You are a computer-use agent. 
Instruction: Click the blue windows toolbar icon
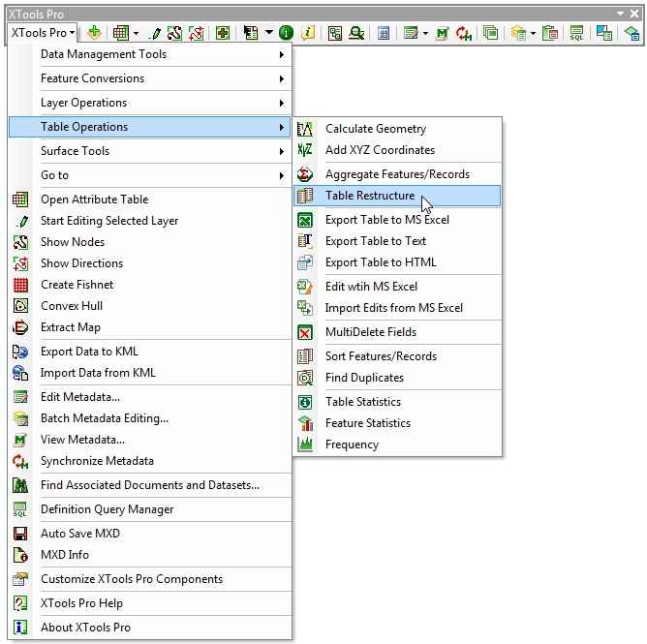click(604, 33)
